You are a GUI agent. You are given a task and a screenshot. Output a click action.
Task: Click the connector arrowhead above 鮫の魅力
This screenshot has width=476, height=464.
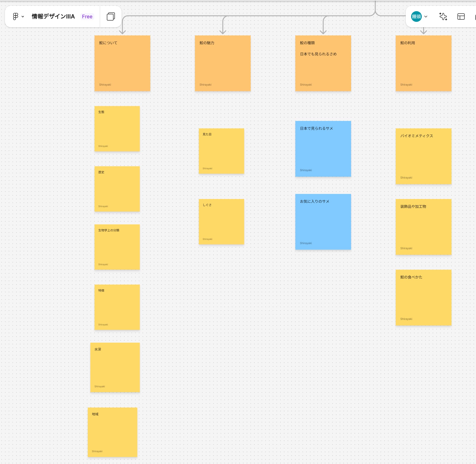223,32
